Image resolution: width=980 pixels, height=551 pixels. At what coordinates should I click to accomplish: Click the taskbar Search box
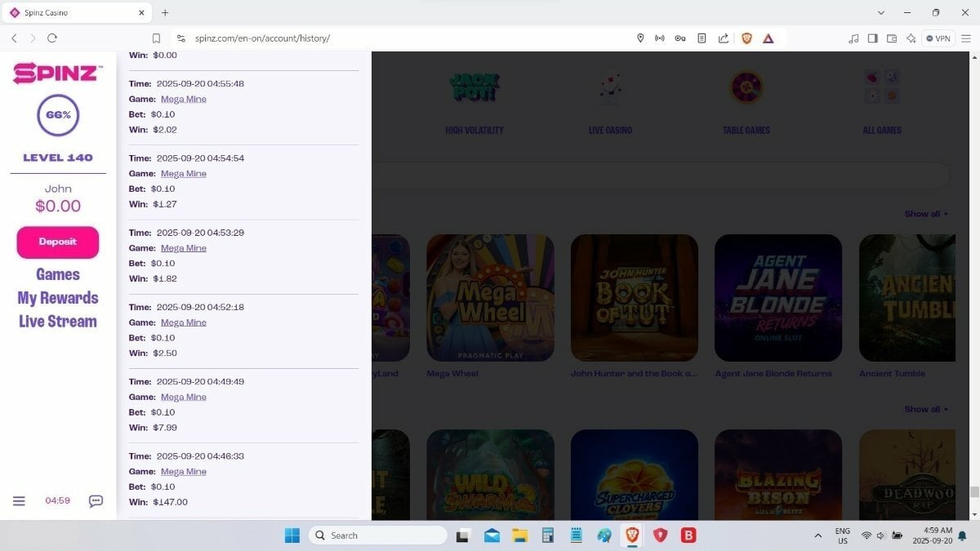click(x=377, y=535)
